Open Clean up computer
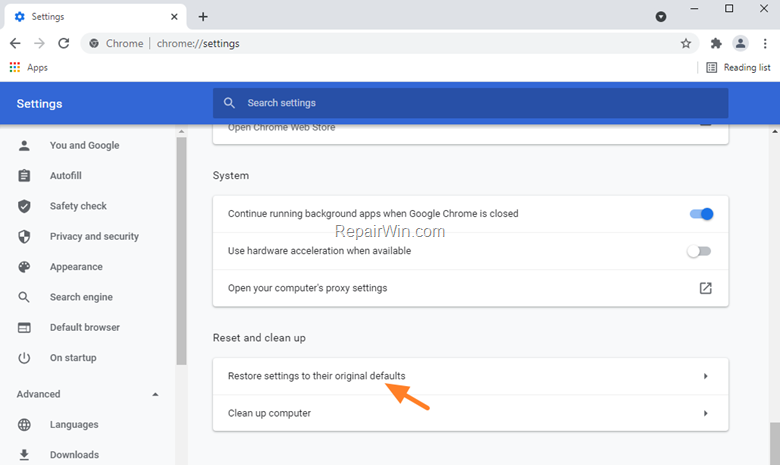The height and width of the screenshot is (465, 780). (x=471, y=413)
